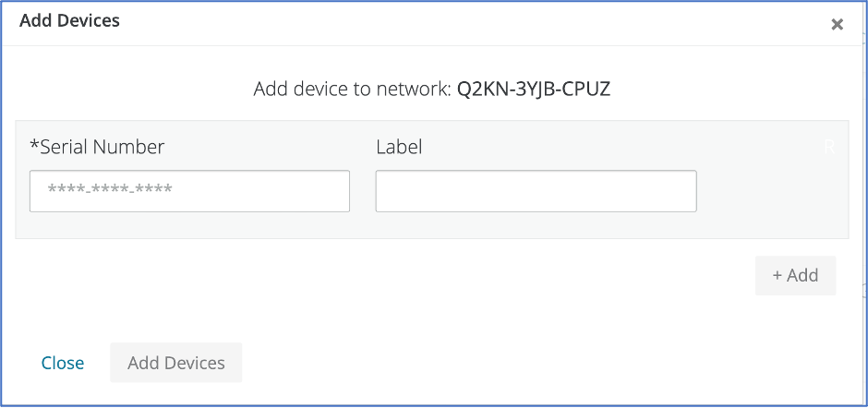Click the faint R remove-row icon

pos(828,148)
